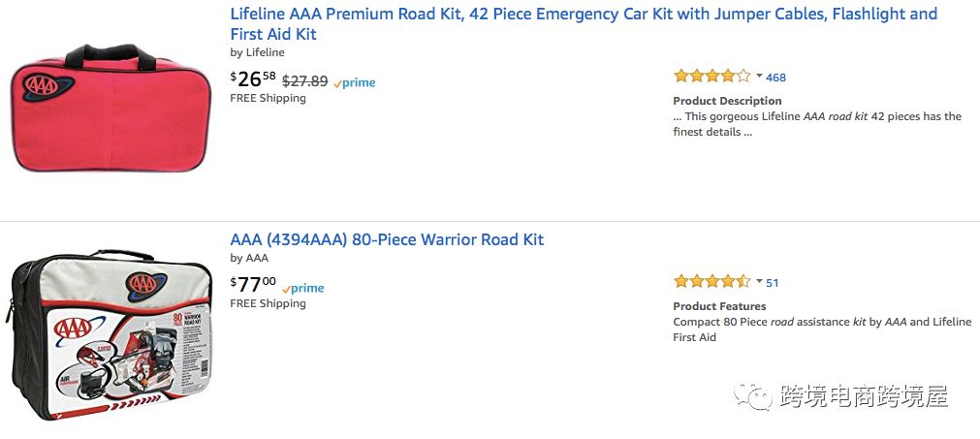Viewport: 980px width, 439px height.
Task: Click the star rating for the Warrior Road Kit
Action: pos(711,282)
